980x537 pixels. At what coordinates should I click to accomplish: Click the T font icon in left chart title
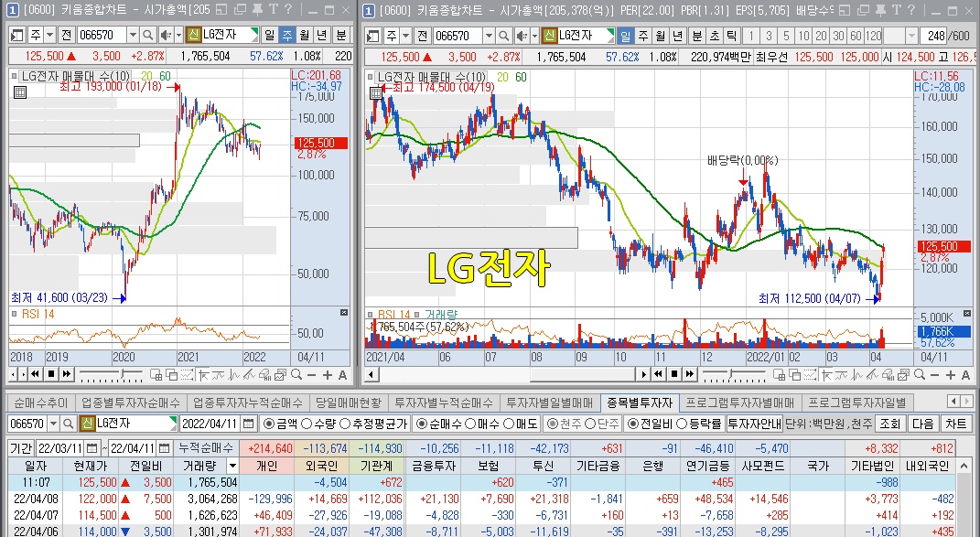(273, 10)
